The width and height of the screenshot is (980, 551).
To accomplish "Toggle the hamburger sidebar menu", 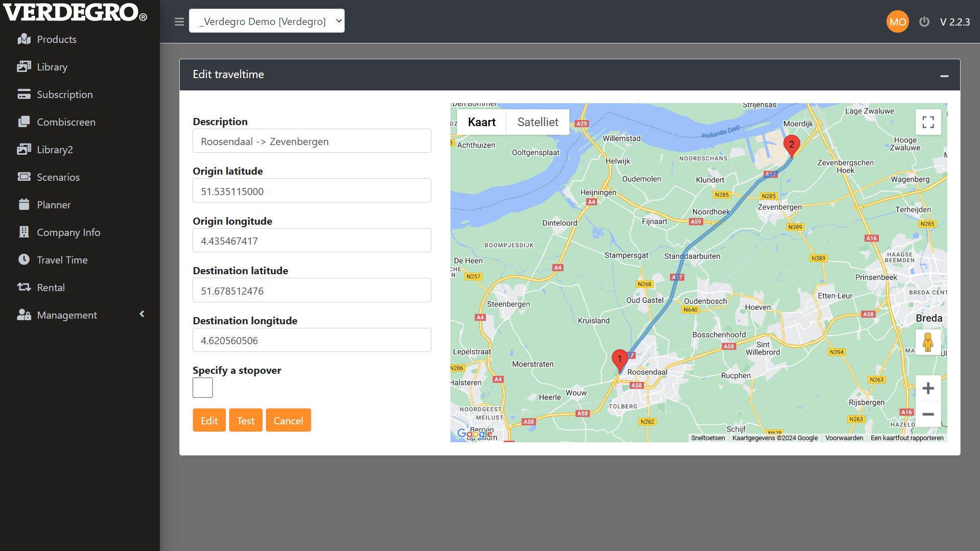I will click(179, 22).
